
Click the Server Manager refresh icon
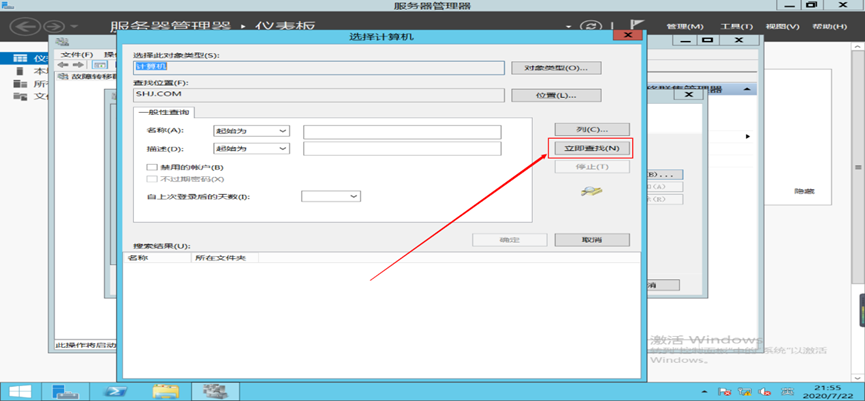591,26
